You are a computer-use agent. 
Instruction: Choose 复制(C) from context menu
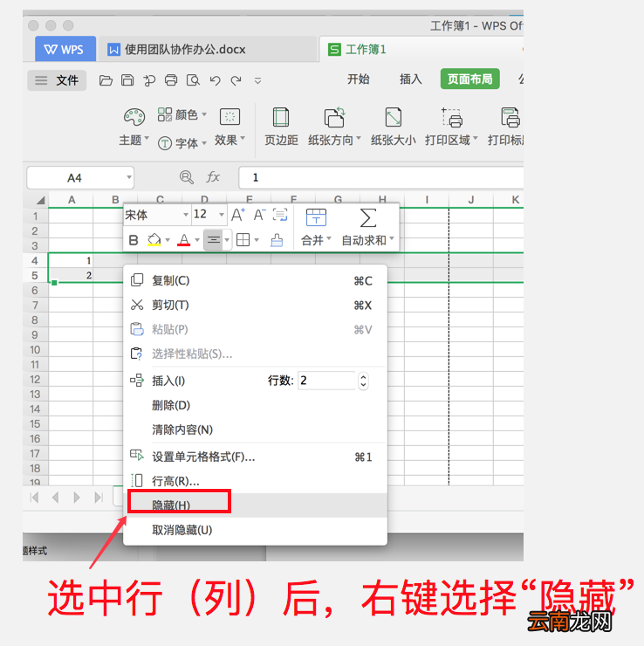(x=255, y=280)
